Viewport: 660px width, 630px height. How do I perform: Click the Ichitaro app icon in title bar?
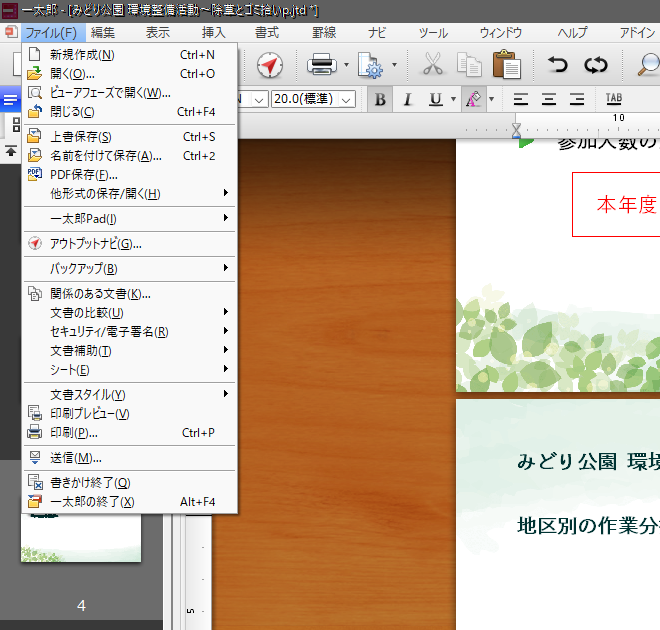point(10,11)
